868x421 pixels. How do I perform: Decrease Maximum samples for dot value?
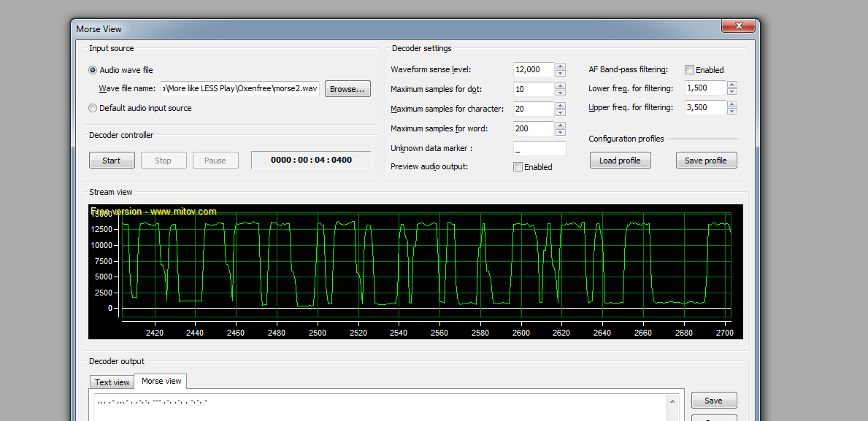coord(560,93)
